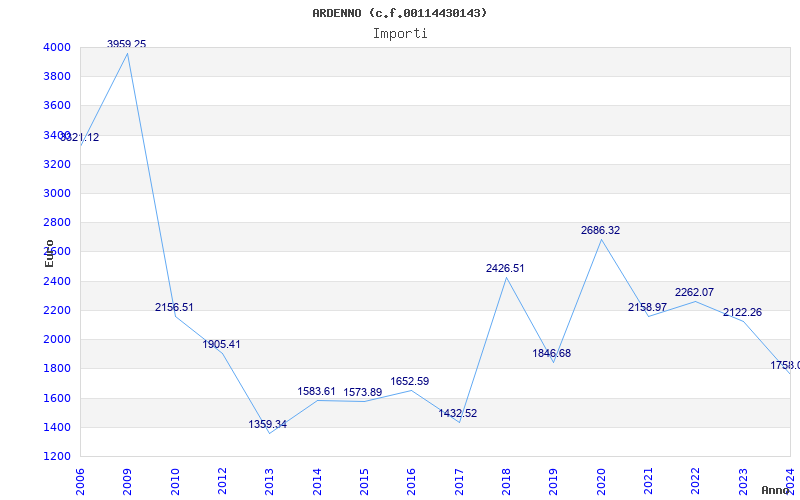This screenshot has height=500, width=800.
Task: Click the 2020 x-axis year label
Action: [x=601, y=482]
